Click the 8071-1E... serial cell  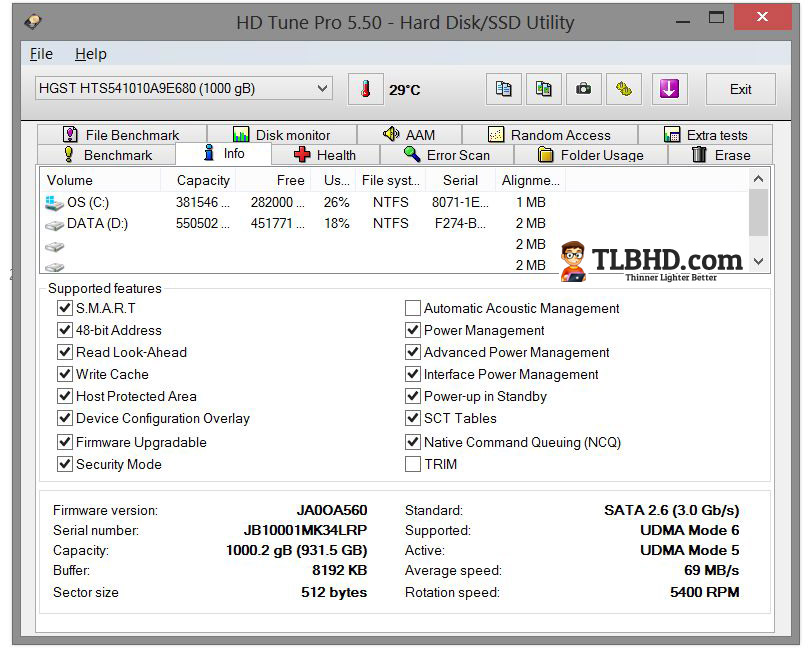(460, 202)
